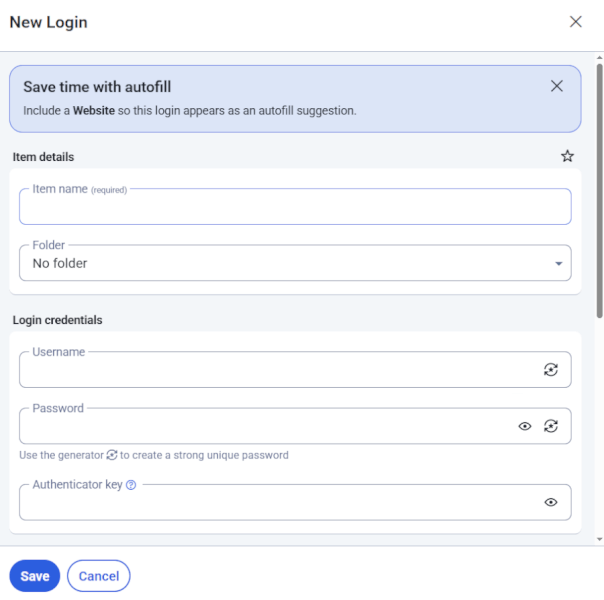The width and height of the screenshot is (604, 600).
Task: Open the username generator icon
Action: (x=551, y=370)
